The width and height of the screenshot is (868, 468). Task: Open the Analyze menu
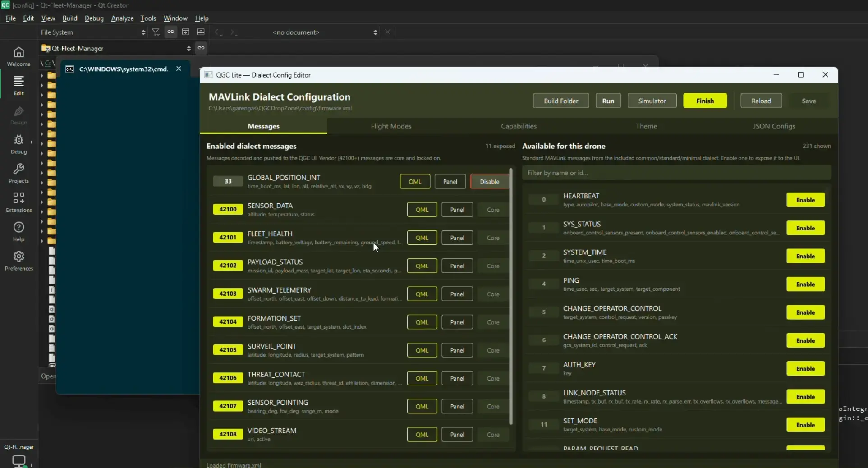122,18
